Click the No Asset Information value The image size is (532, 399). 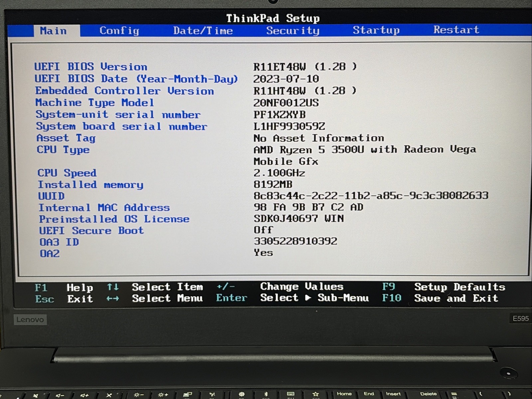pos(319,138)
